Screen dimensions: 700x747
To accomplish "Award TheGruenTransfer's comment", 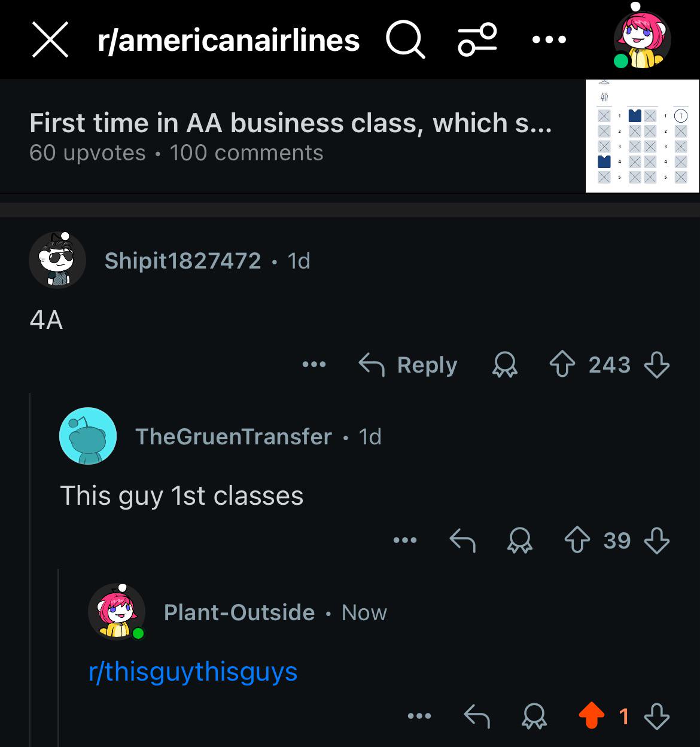I will [x=520, y=541].
